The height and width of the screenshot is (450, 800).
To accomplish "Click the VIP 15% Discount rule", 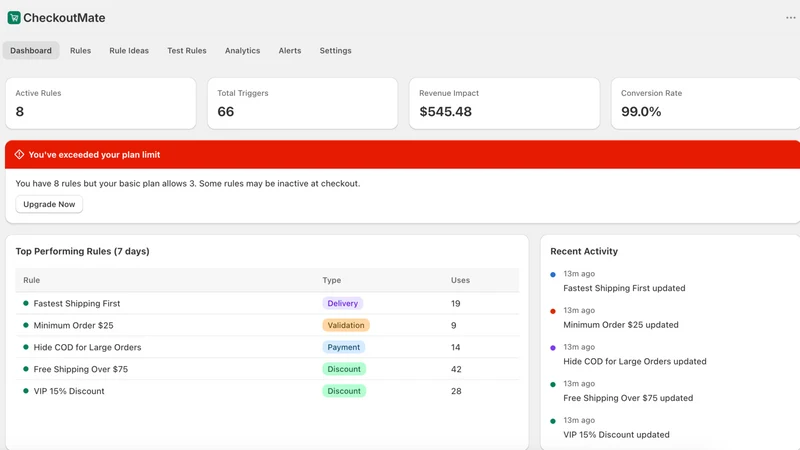I will point(69,391).
